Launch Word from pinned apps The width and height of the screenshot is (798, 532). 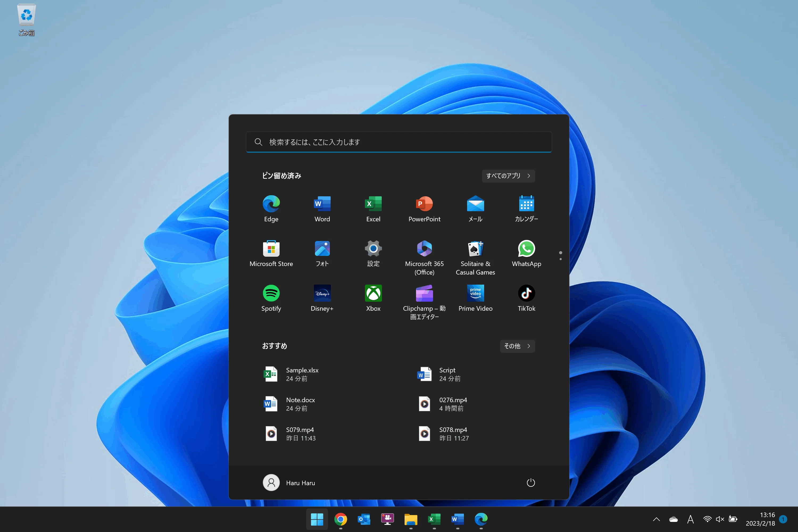pyautogui.click(x=322, y=209)
